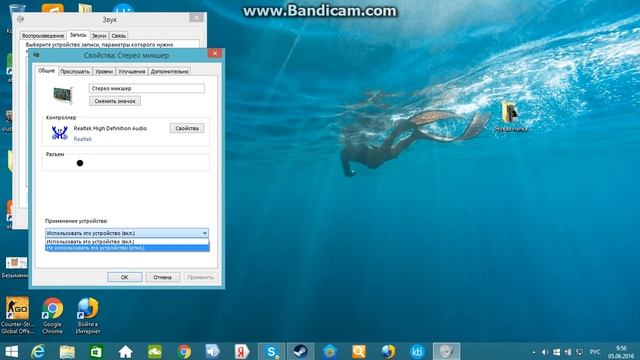Open Звуки tab in Звук window
The height and width of the screenshot is (360, 640).
[99, 36]
